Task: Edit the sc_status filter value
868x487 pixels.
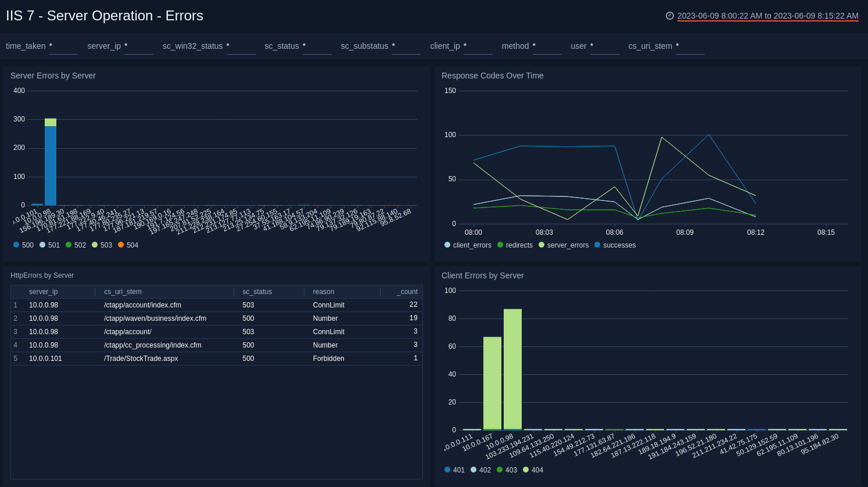Action: [317, 46]
